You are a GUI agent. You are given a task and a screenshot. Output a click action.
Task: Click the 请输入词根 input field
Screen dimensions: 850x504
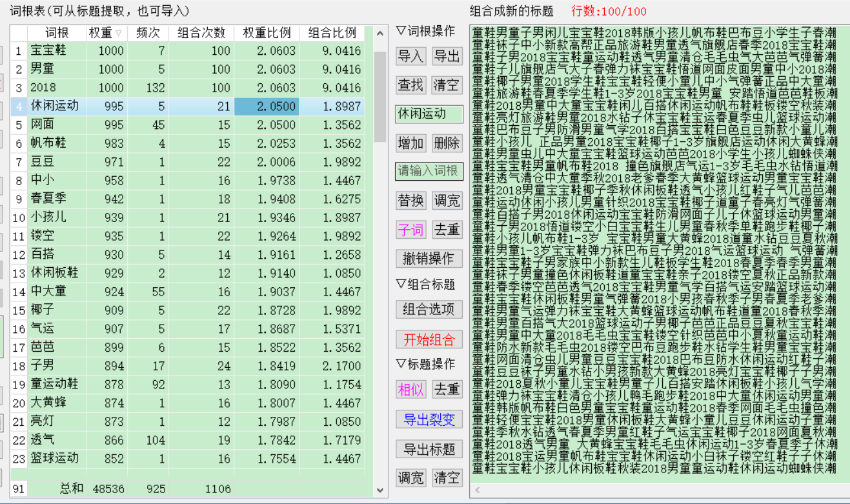pyautogui.click(x=429, y=171)
